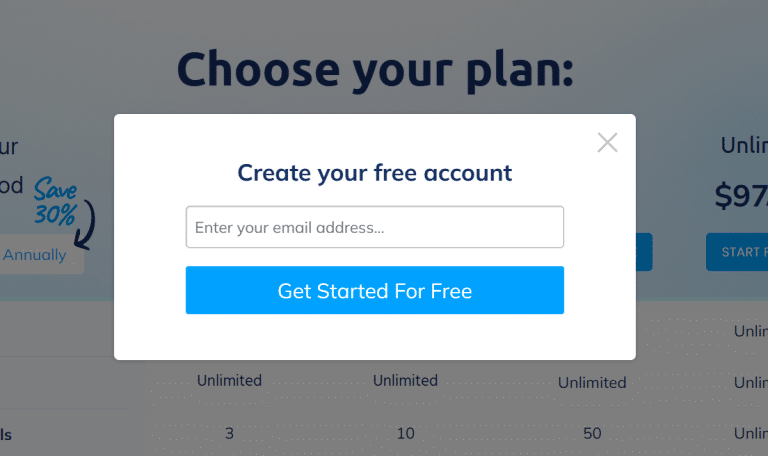Close the free account signup popup

(607, 143)
